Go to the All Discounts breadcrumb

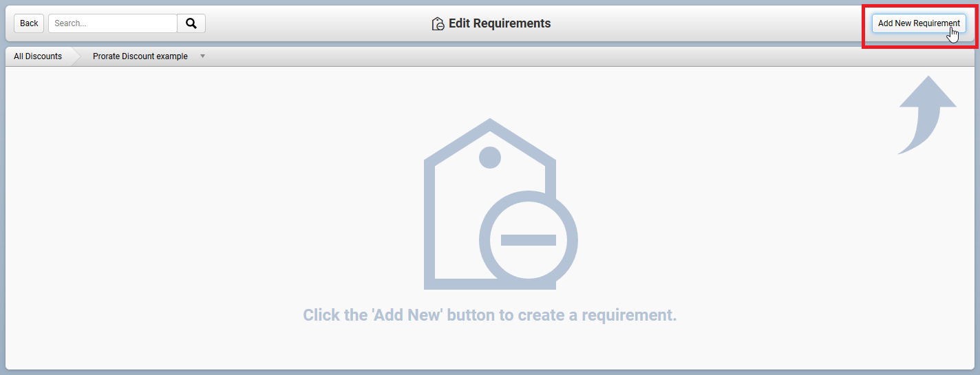pos(38,56)
